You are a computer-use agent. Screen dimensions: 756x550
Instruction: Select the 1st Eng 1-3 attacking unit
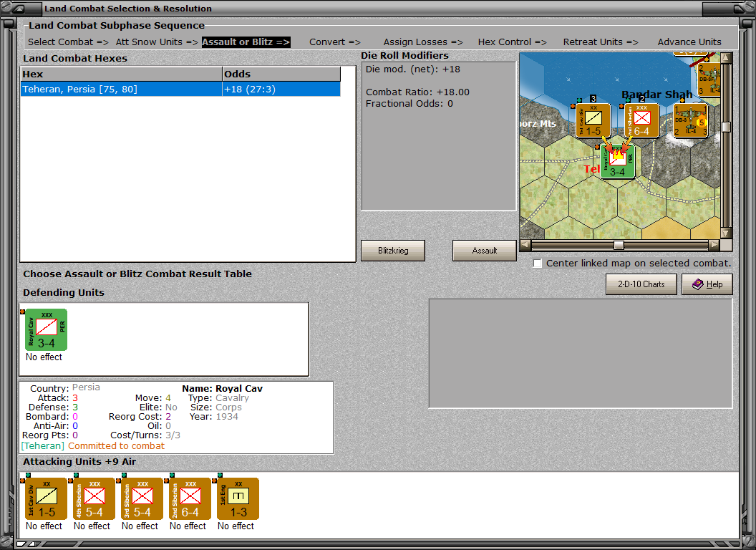[238, 499]
